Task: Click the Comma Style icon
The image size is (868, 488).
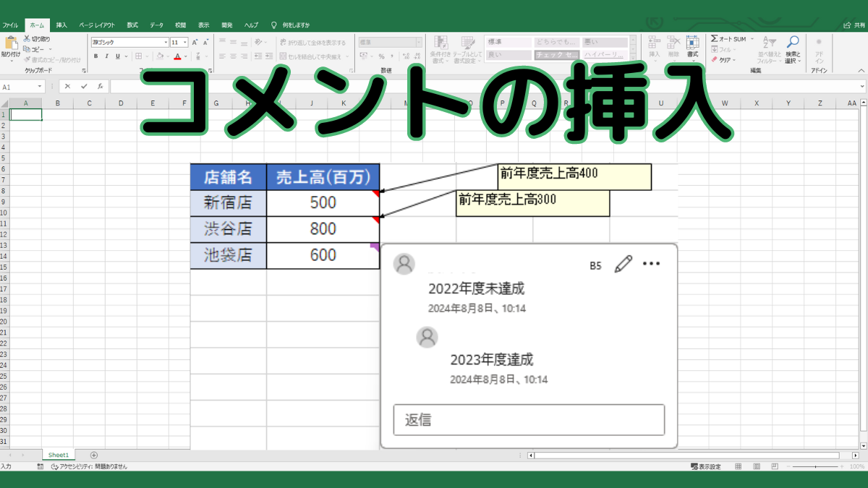Action: tap(392, 56)
